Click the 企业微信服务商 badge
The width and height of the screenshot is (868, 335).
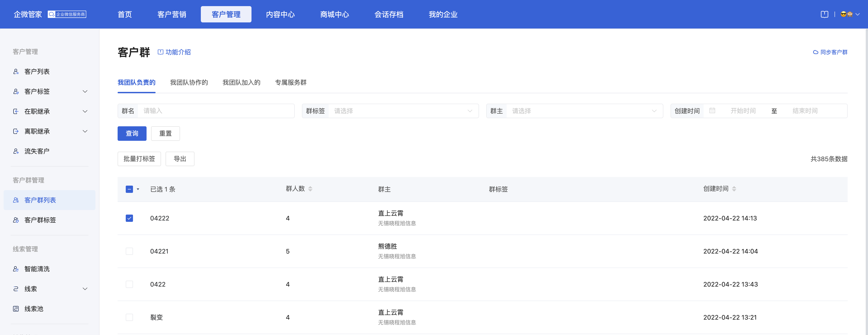(67, 14)
